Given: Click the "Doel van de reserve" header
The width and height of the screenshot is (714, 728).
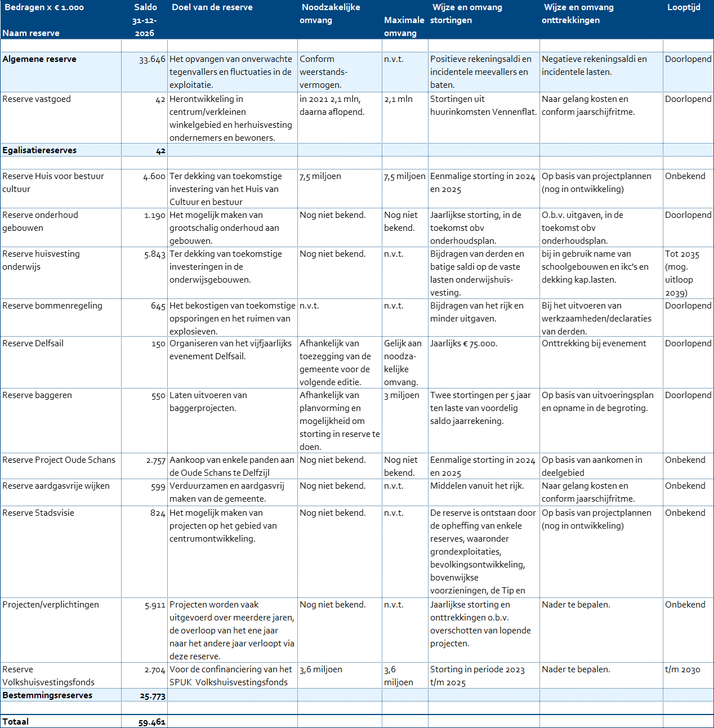Looking at the screenshot, I should [212, 7].
